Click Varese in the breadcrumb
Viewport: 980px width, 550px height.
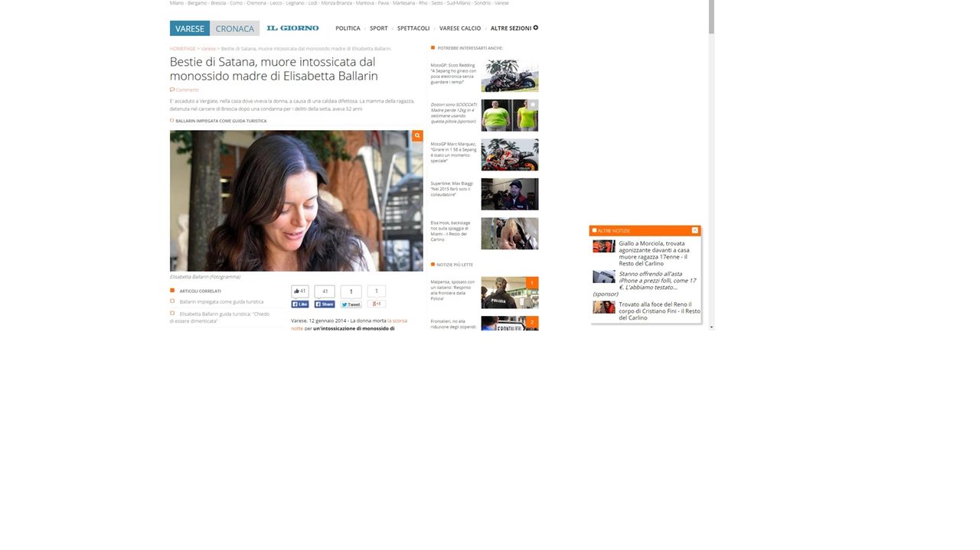pyautogui.click(x=208, y=48)
